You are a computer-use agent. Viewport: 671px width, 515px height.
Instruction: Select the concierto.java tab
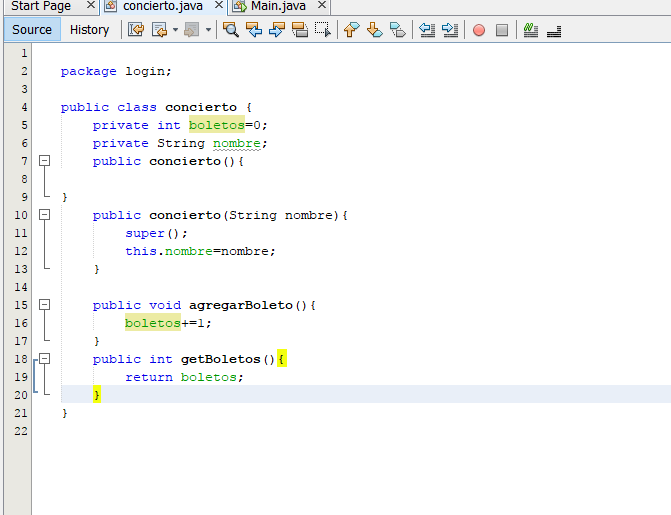163,6
